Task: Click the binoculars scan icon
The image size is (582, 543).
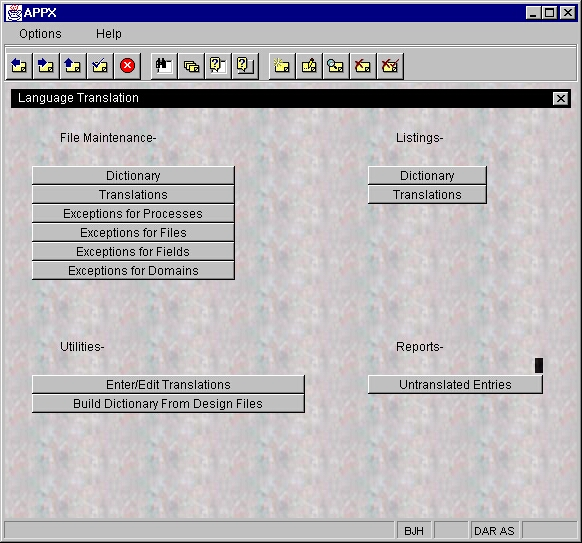Action: tap(164, 66)
